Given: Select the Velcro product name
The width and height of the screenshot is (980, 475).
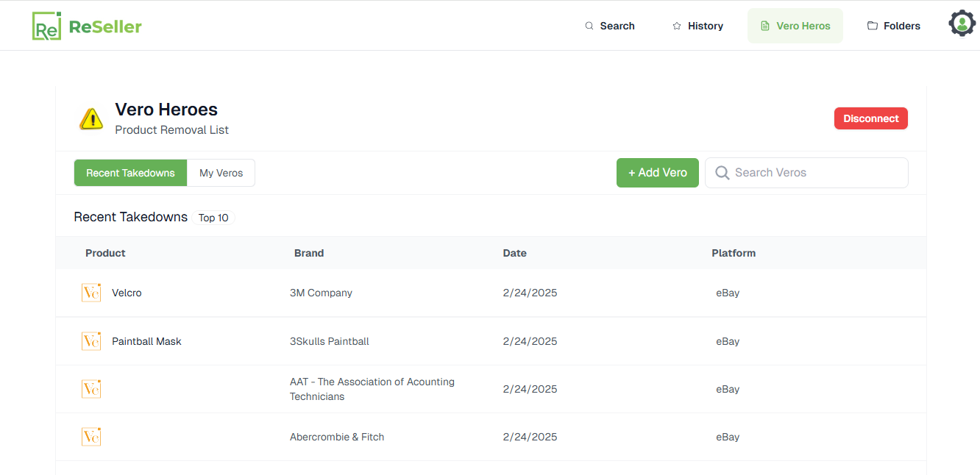Looking at the screenshot, I should point(127,293).
